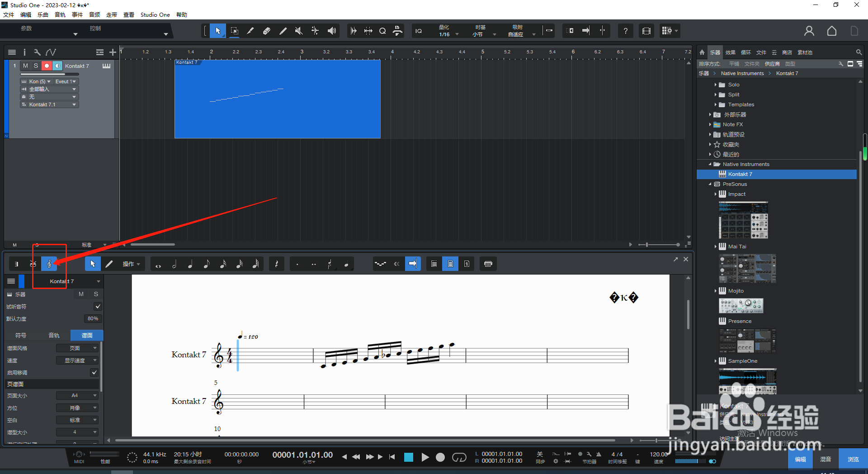Select the score editor paint tool
Viewport: 868px width, 474px height.
pos(109,264)
